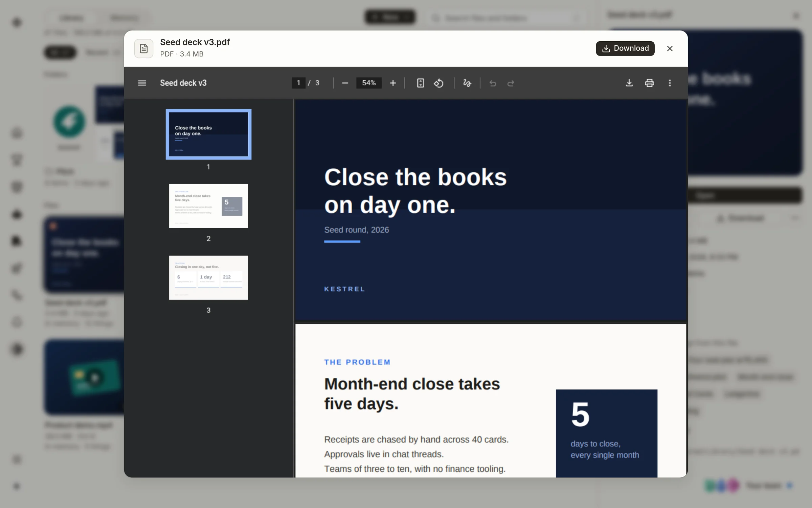Screen dimensions: 812x508
Task: Click the 'Close the books' slide heading
Action: pyautogui.click(x=415, y=191)
